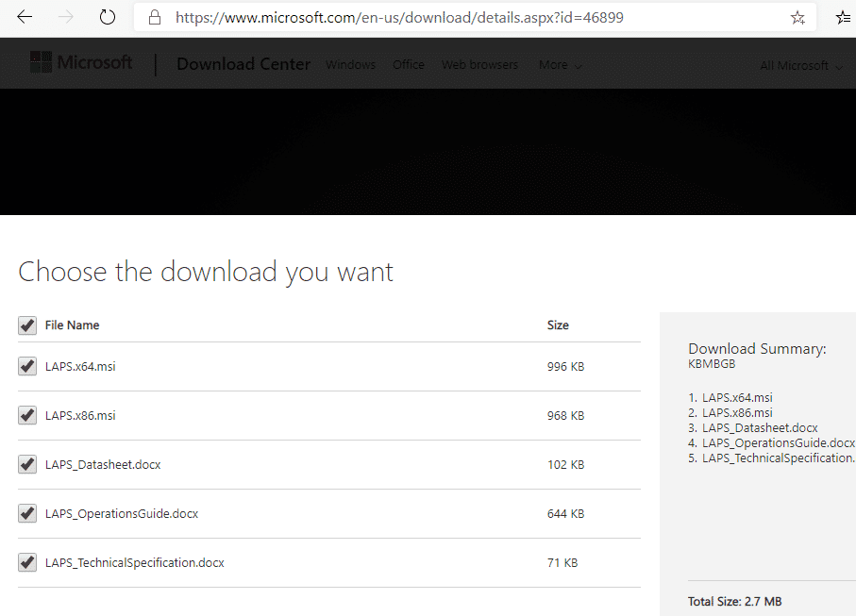This screenshot has height=616, width=856.
Task: Click the back navigation arrow
Action: pyautogui.click(x=24, y=16)
